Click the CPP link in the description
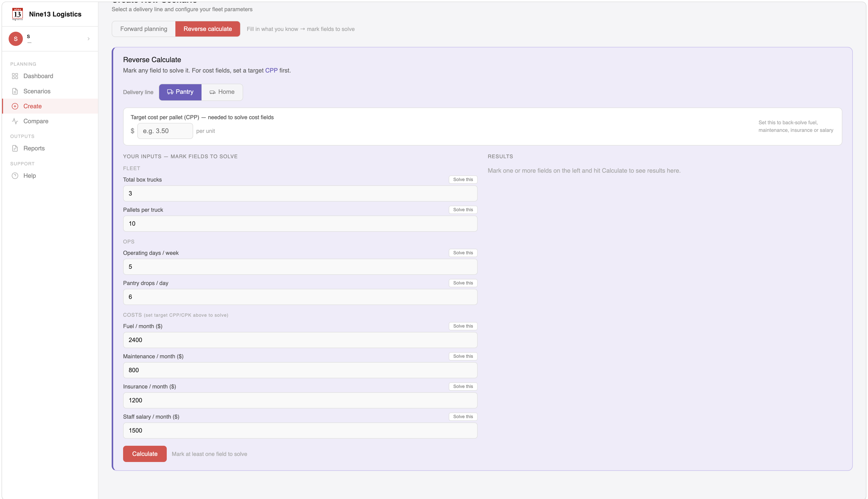This screenshot has width=868, height=499. [271, 70]
